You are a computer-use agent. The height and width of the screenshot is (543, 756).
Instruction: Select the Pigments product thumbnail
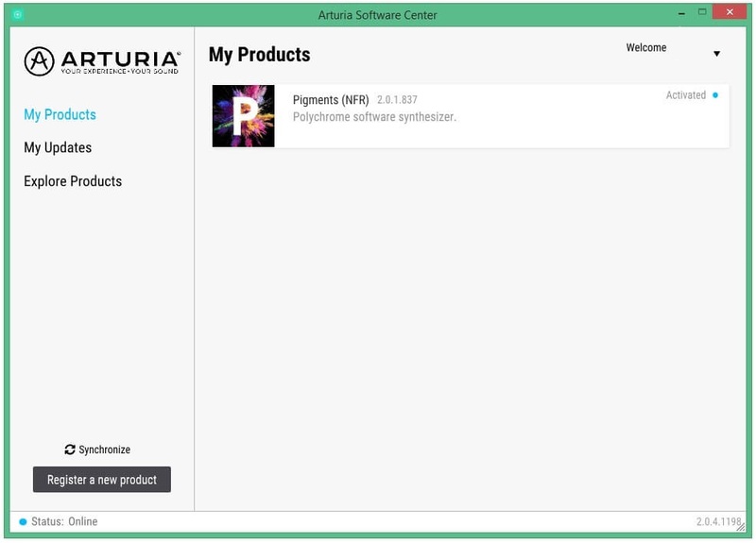[244, 116]
